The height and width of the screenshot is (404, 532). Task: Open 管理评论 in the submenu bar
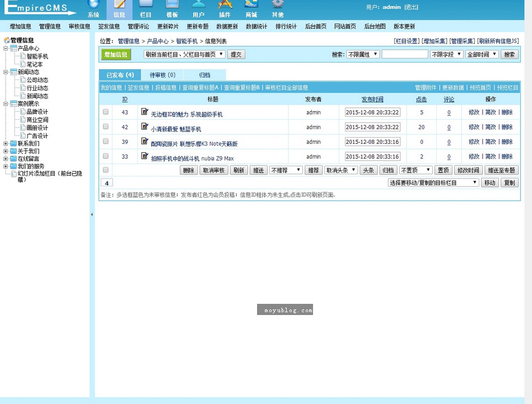(138, 26)
